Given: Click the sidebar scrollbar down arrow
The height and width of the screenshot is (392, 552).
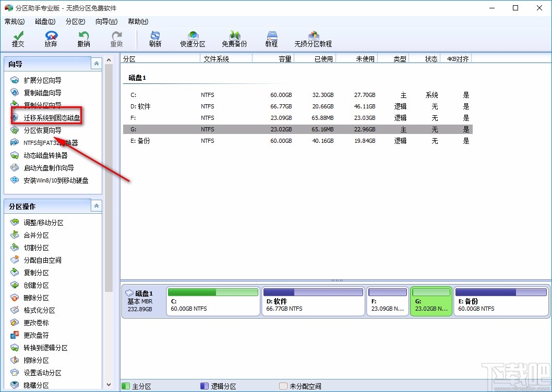Looking at the screenshot, I should tap(109, 385).
